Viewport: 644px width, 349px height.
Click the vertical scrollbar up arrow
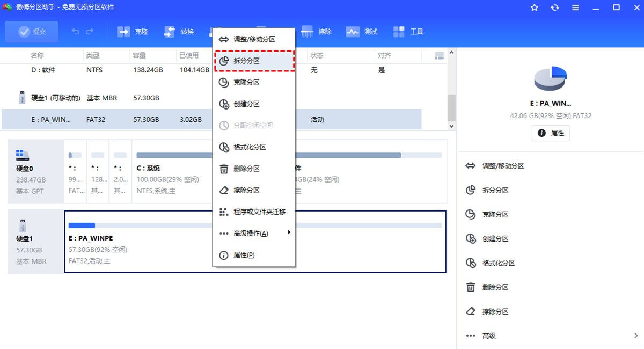451,52
